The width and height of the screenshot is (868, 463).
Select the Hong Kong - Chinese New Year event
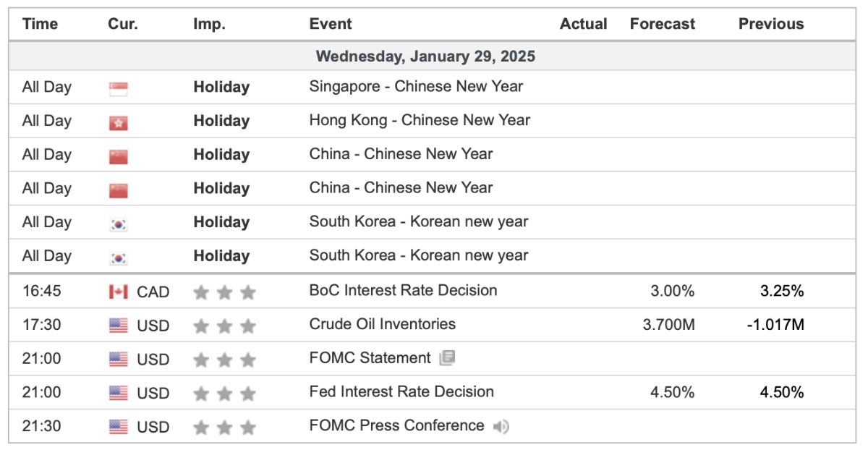tap(420, 120)
